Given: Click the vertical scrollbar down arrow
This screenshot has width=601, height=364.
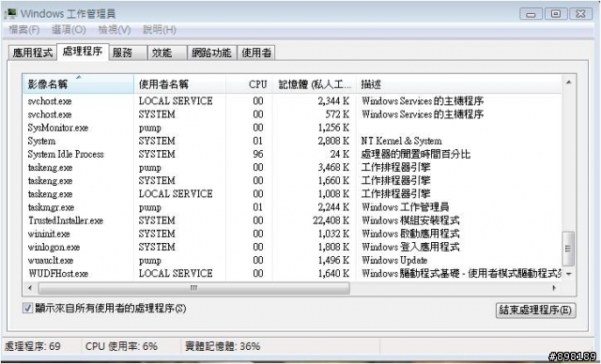Looking at the screenshot, I should point(568,274).
